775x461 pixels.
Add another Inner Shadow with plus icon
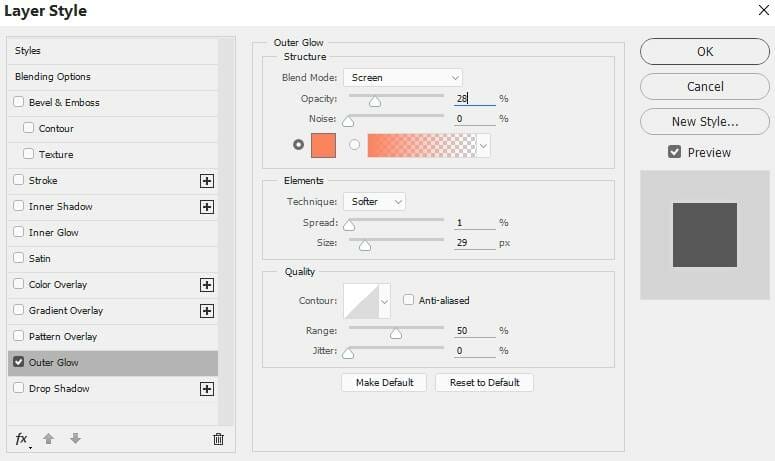(x=207, y=207)
